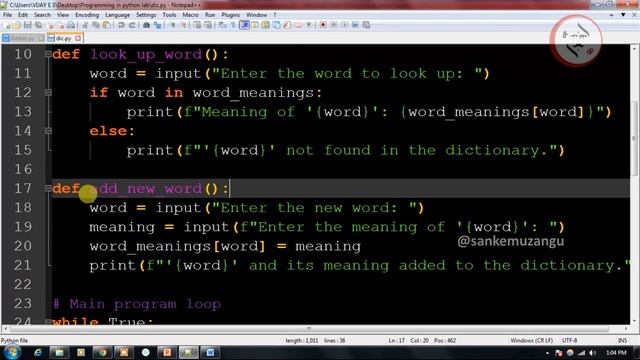640x360 pixels.
Task: Open Find with the binoculars icon
Action: click(147, 25)
